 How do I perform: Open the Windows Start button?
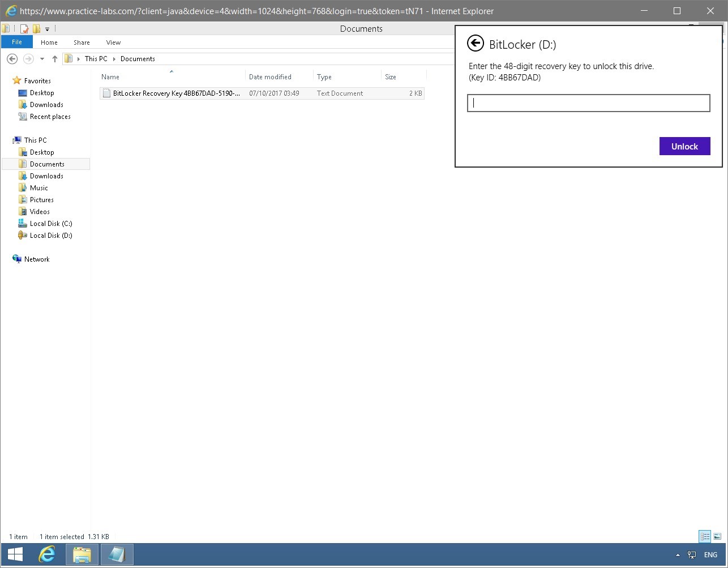14,554
